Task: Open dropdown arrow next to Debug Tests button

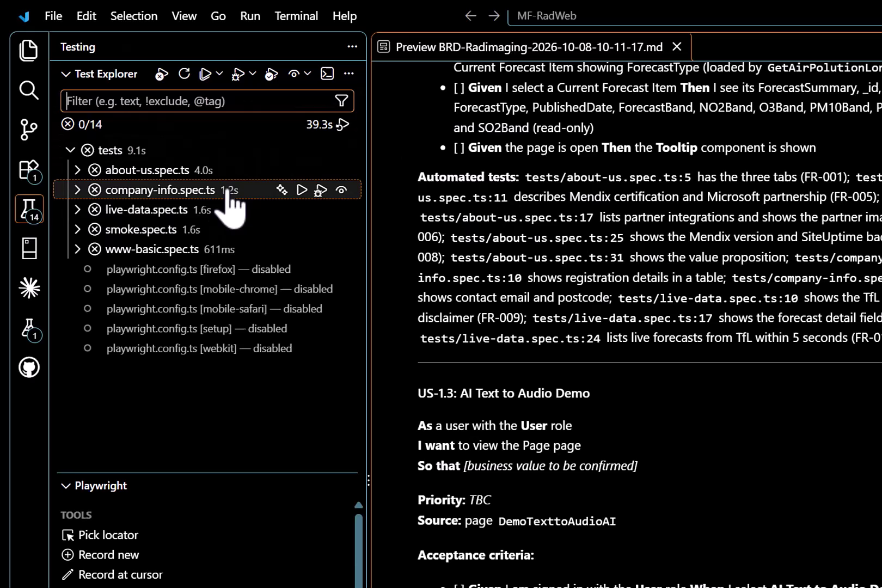Action: pos(252,73)
